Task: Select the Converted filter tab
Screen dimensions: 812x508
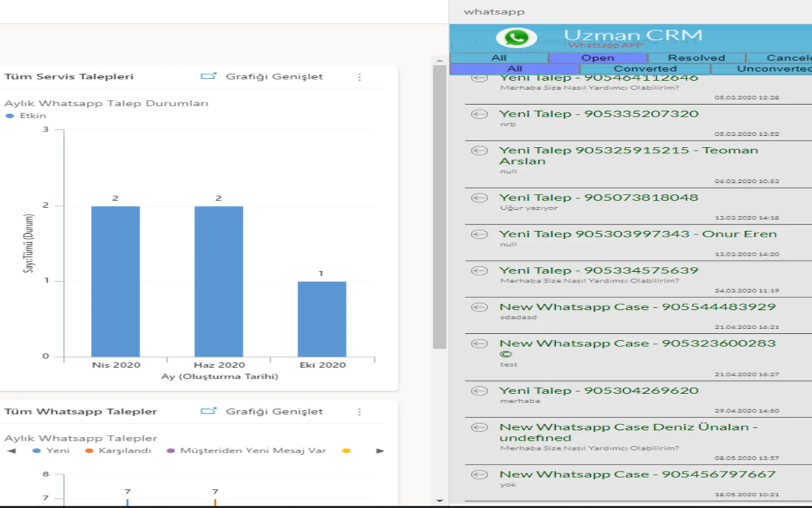Action: pyautogui.click(x=645, y=69)
